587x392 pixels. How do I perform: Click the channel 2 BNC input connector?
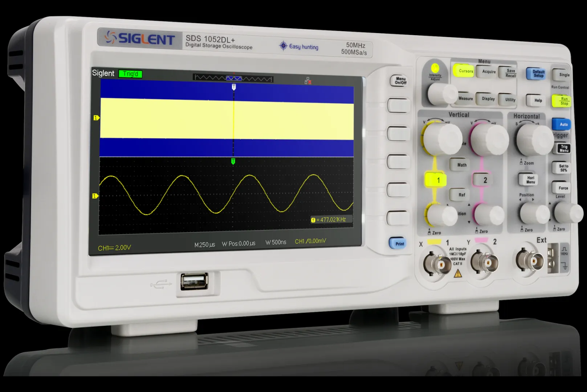(485, 262)
